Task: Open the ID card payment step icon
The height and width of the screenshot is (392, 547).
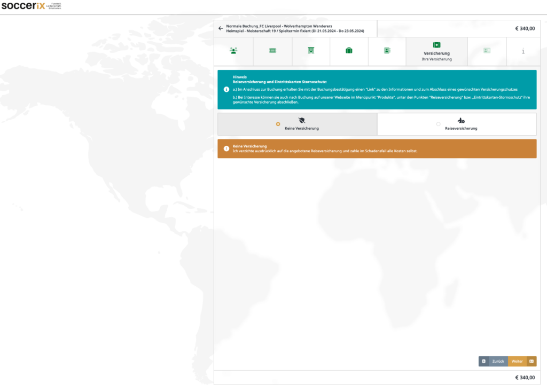Action: click(487, 51)
